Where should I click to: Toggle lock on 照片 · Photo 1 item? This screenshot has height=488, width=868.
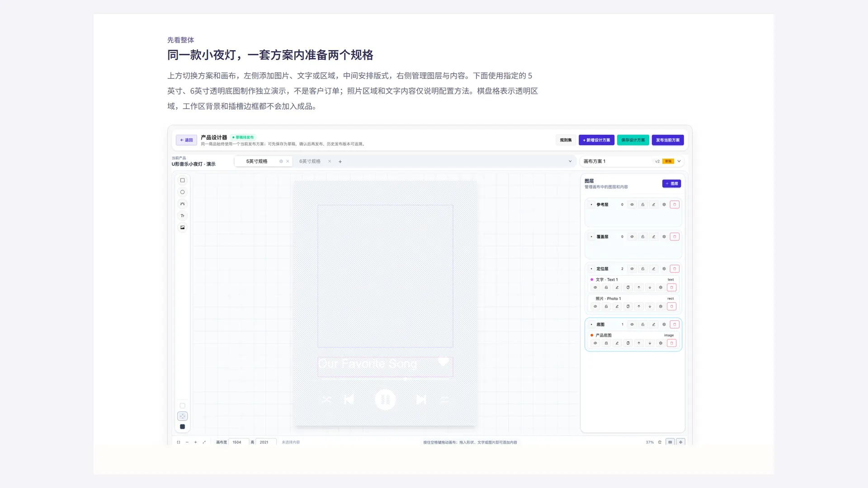coord(606,306)
